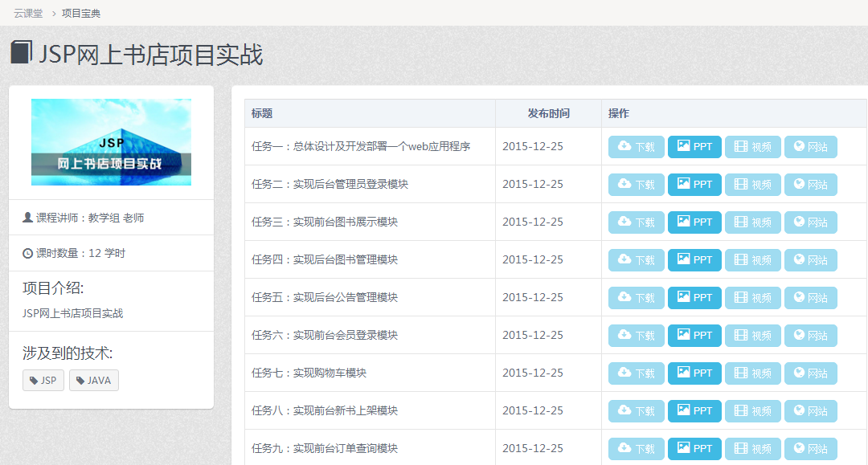This screenshot has height=465, width=868.
Task: Play the 视频 for 任务三
Action: click(752, 222)
